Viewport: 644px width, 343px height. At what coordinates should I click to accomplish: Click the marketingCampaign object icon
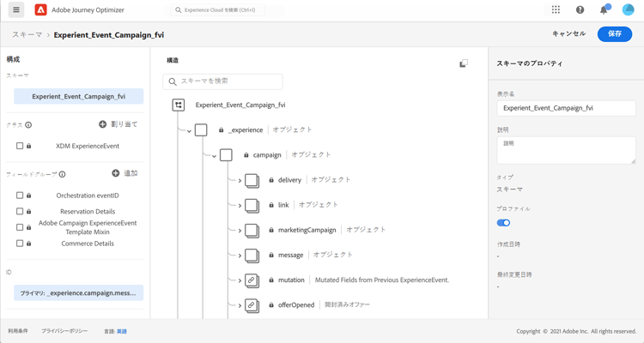pos(252,231)
